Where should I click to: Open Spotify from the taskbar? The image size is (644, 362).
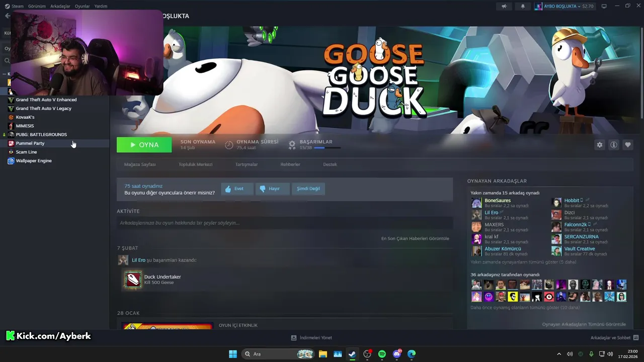click(382, 354)
